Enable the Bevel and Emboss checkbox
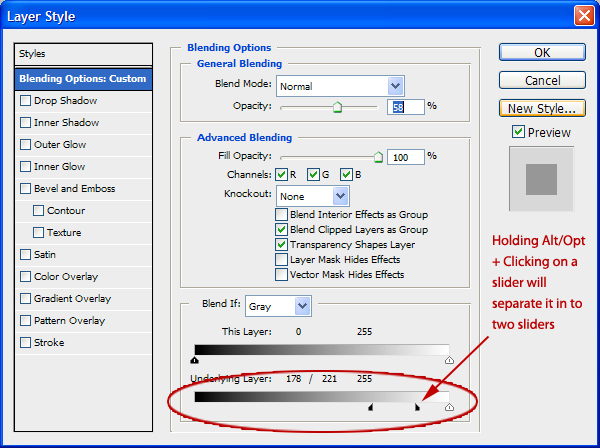 point(25,189)
